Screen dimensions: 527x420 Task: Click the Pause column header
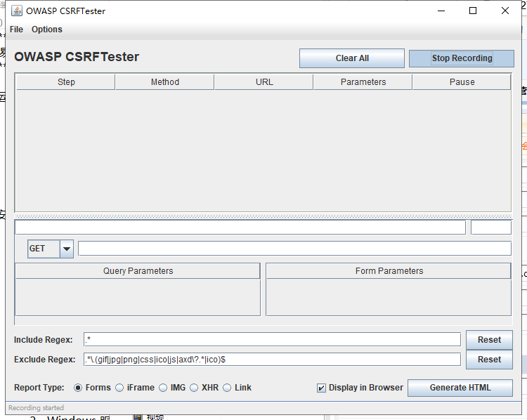tap(462, 82)
